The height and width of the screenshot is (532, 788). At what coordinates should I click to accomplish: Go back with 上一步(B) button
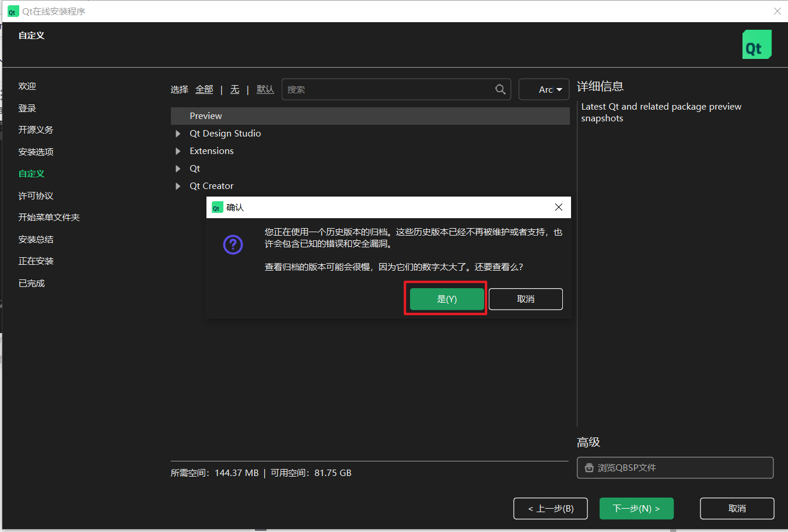pyautogui.click(x=551, y=509)
